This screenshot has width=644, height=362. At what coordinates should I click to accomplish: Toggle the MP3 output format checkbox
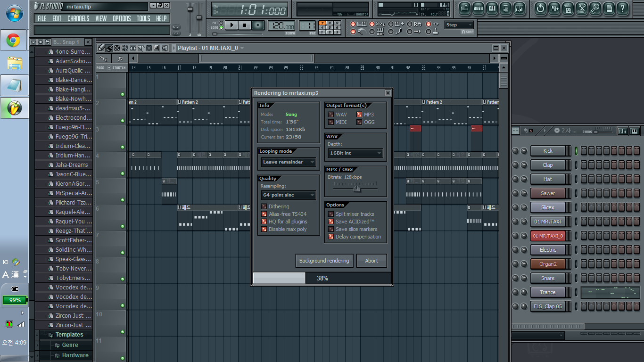[359, 115]
